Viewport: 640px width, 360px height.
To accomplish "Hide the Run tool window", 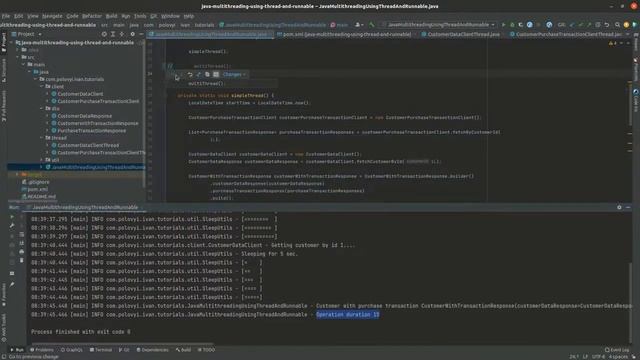I will [x=628, y=207].
